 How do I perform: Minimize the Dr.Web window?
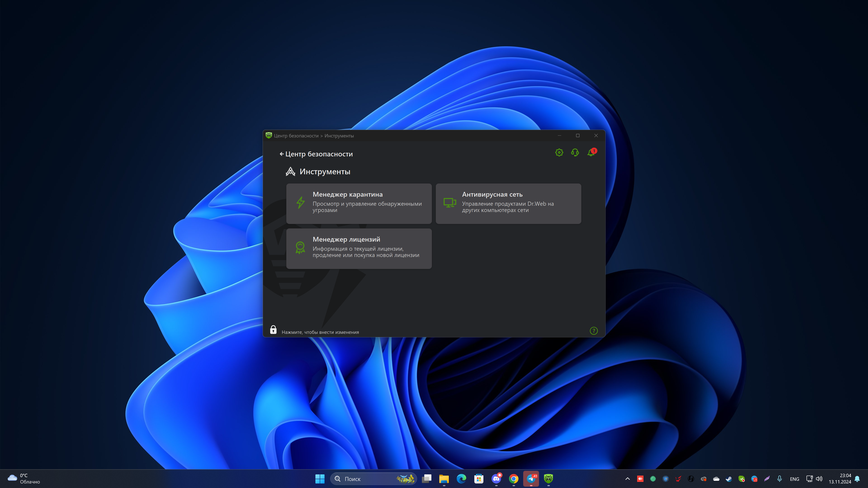[559, 135]
